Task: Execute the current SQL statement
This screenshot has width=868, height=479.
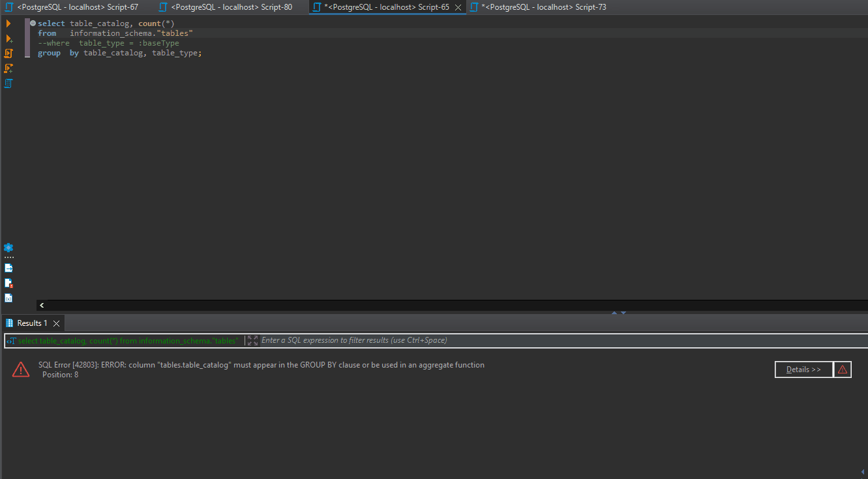Action: pos(8,23)
